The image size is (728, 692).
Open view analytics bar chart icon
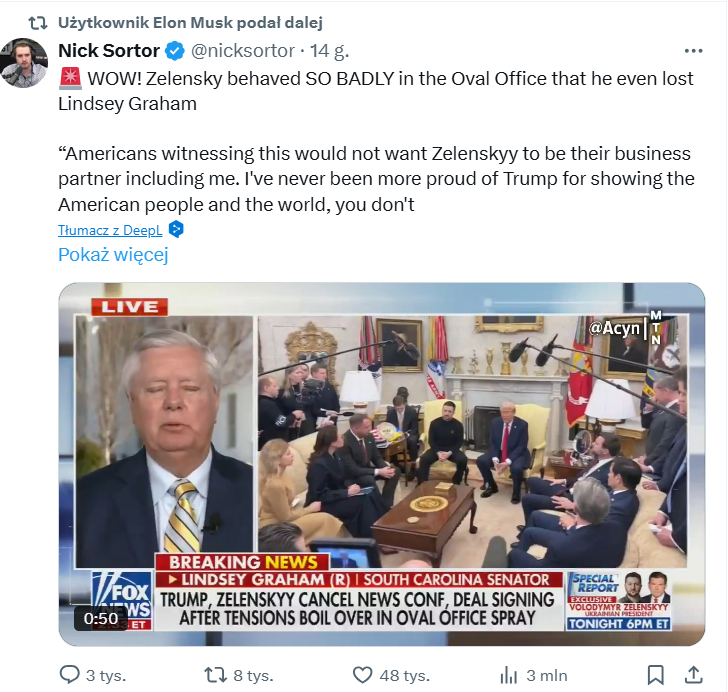[x=509, y=675]
